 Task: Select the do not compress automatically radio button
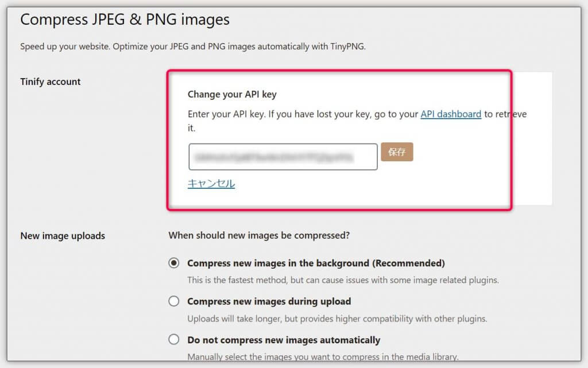coord(174,339)
